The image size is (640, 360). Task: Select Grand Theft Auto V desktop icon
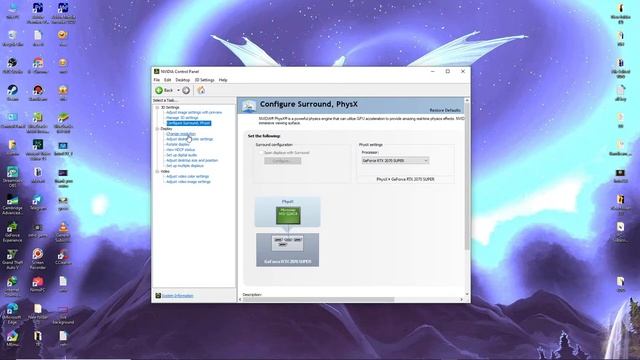[x=12, y=259]
